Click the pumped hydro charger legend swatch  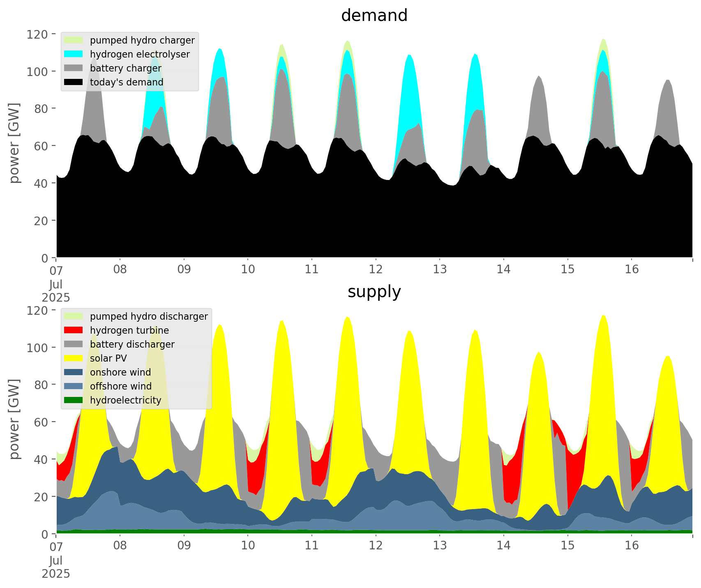(74, 40)
